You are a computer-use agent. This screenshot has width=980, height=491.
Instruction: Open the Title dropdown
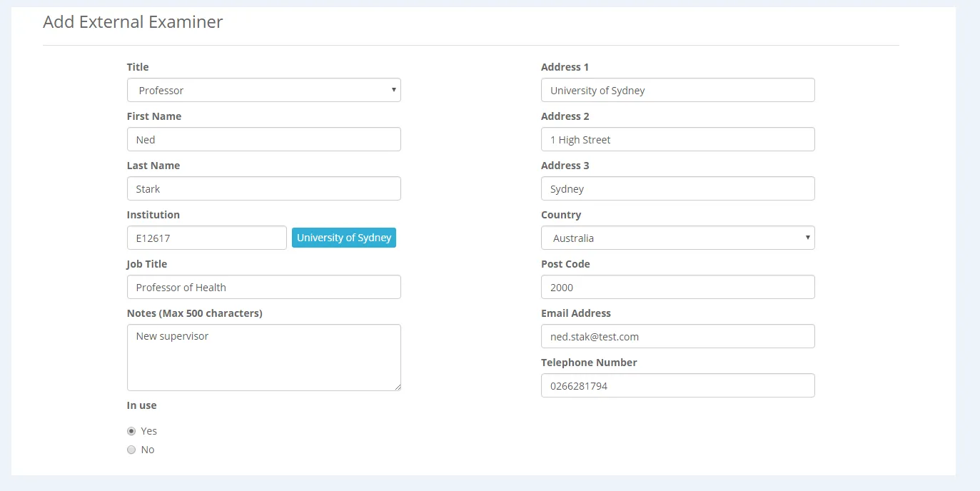click(x=263, y=90)
